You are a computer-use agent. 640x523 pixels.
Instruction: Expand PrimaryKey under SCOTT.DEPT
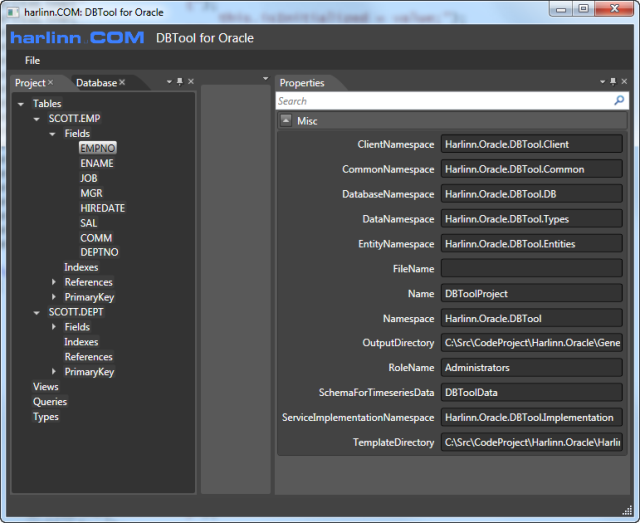pos(53,371)
